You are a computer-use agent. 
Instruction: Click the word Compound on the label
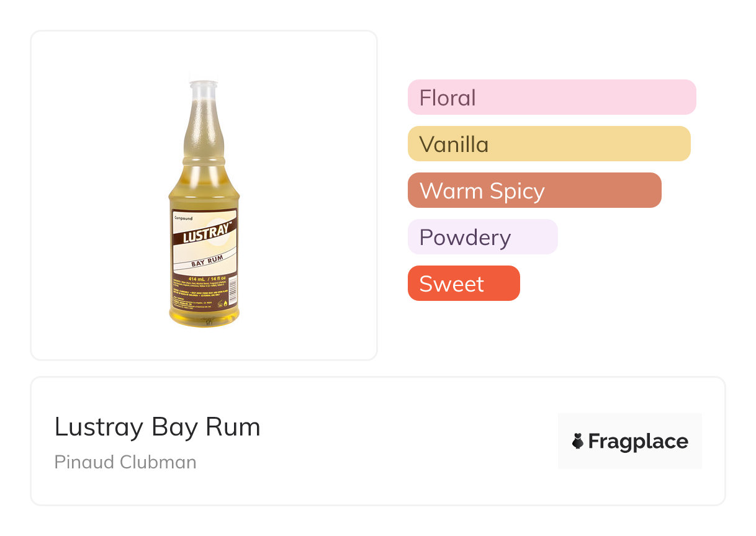pyautogui.click(x=183, y=218)
